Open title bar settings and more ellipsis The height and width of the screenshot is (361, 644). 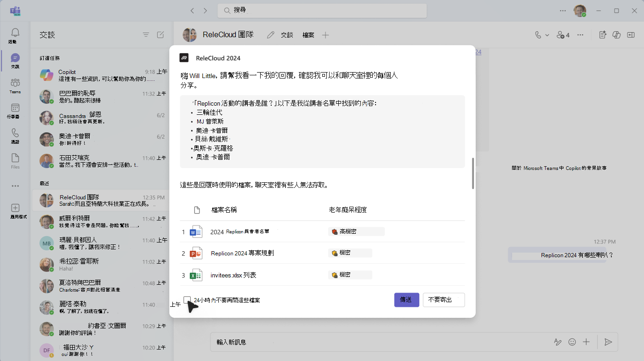[563, 11]
